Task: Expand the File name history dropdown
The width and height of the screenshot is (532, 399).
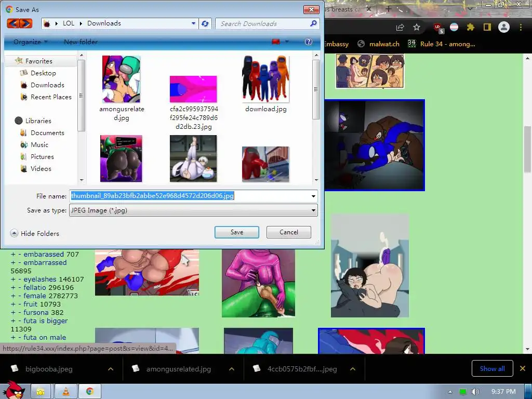Action: click(x=313, y=196)
